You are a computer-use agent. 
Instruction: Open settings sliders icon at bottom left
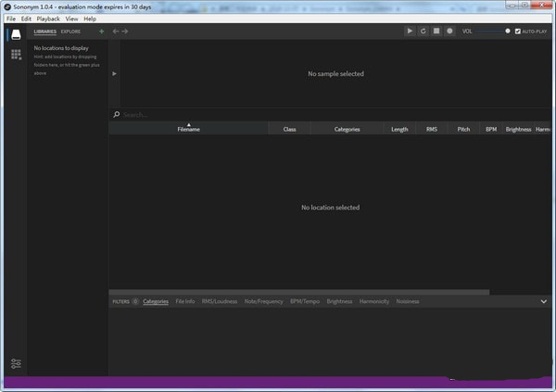[16, 363]
